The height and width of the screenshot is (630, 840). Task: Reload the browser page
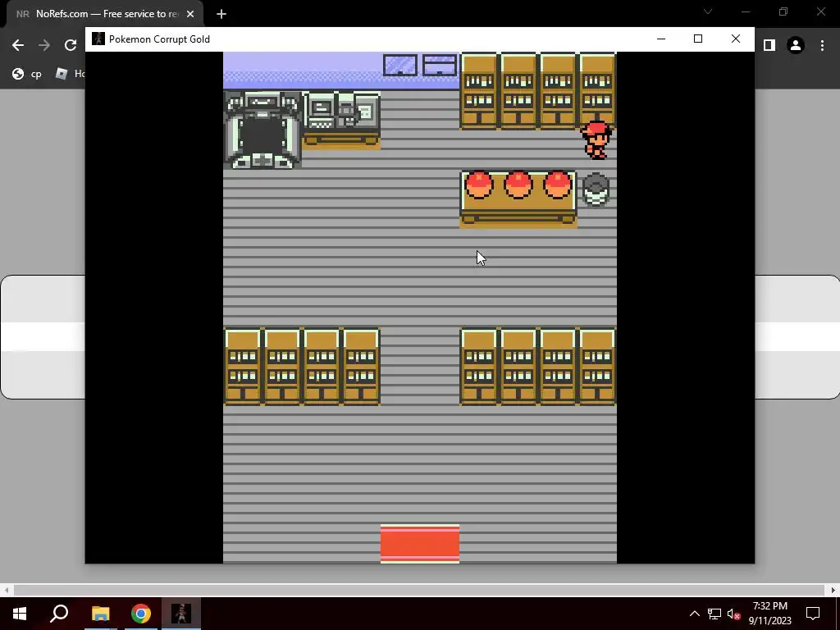(71, 45)
